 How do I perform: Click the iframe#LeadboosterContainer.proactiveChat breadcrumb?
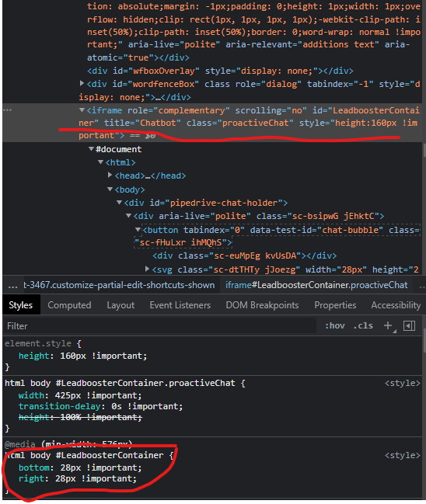[x=316, y=285]
